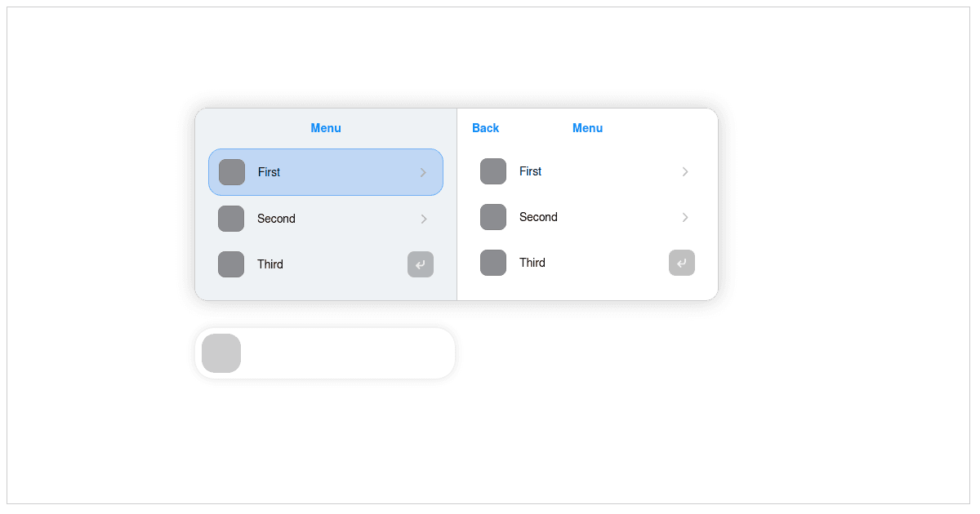The height and width of the screenshot is (514, 980).
Task: Click the First item's icon in right menu
Action: [493, 171]
